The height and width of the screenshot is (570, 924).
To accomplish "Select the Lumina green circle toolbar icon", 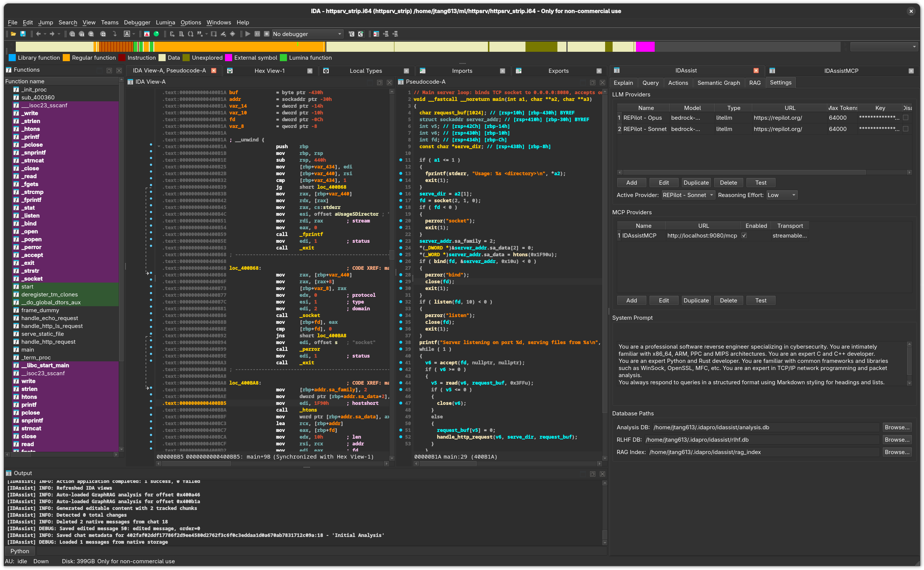I will 157,34.
